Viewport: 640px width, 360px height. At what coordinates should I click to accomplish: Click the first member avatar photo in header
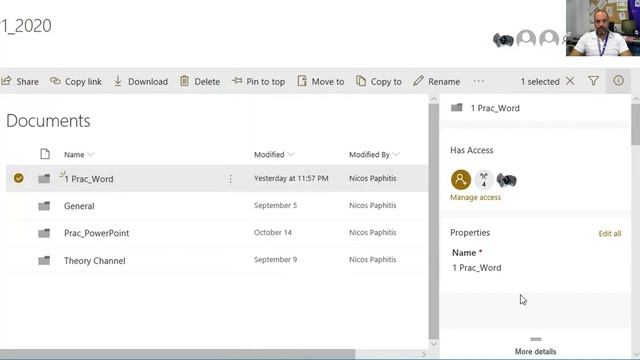pos(503,40)
